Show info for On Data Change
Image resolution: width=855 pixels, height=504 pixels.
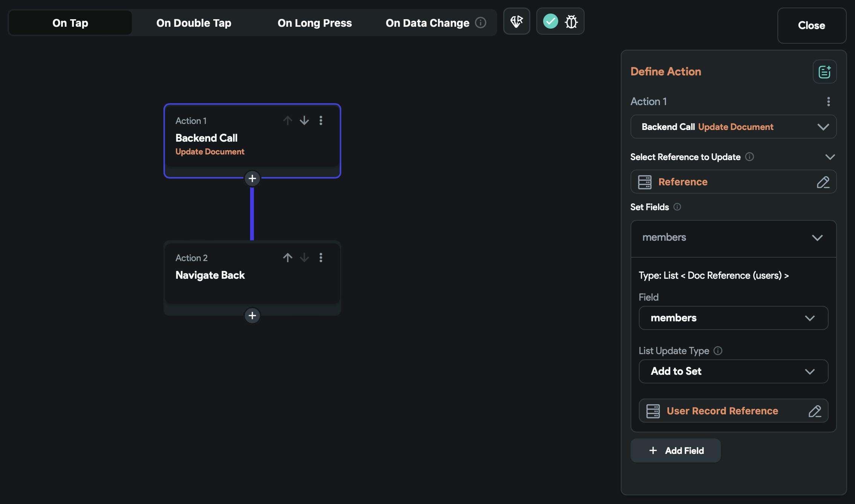point(480,23)
